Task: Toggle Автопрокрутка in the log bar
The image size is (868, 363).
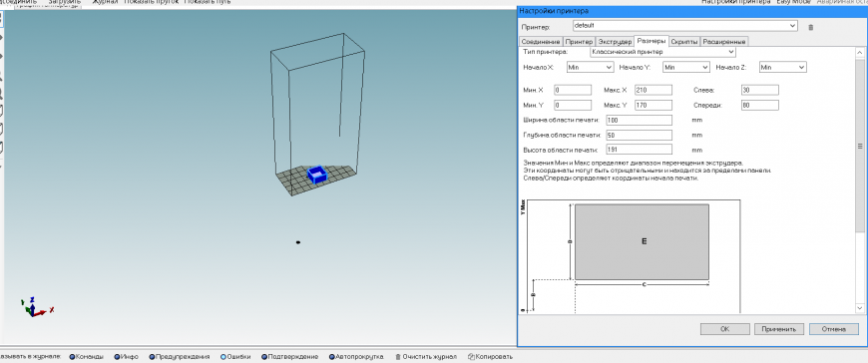Action: 355,357
